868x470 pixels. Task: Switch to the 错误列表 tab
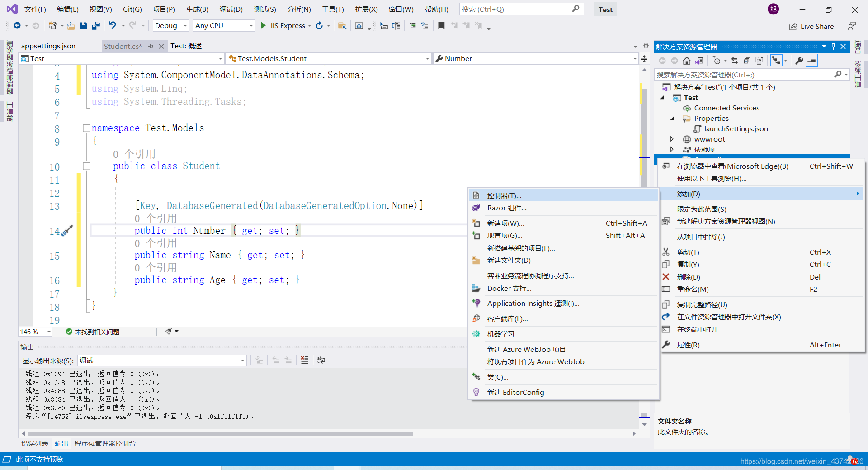pyautogui.click(x=35, y=444)
